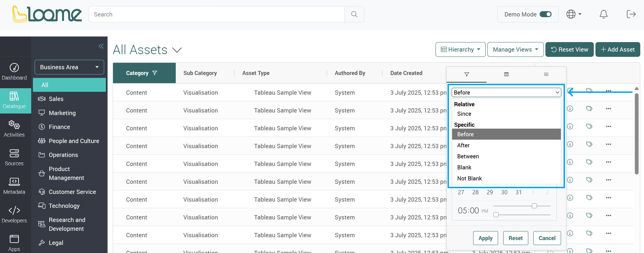Open the Apps section
Screen dimensions: 644x253
tap(14, 243)
